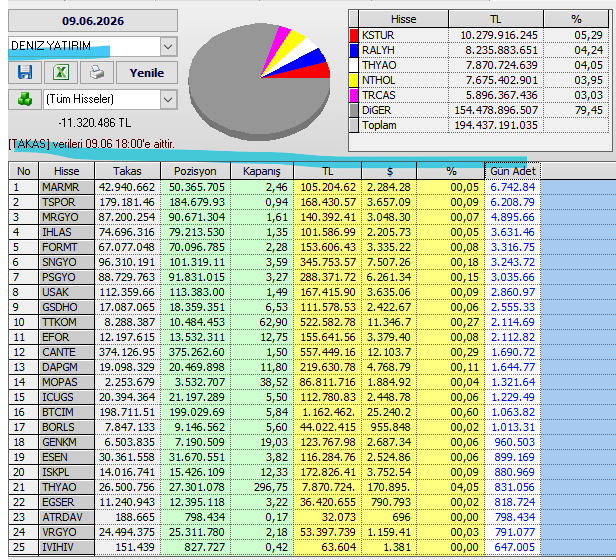Screen dimensions: 616x560
Task: Select the BTCIM stock cell
Action: [x=67, y=412]
